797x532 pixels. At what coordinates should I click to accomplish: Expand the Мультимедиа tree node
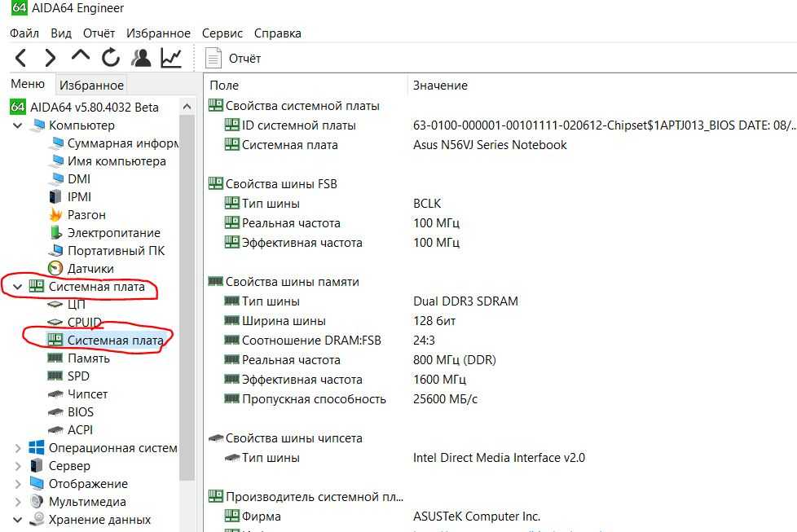(17, 502)
